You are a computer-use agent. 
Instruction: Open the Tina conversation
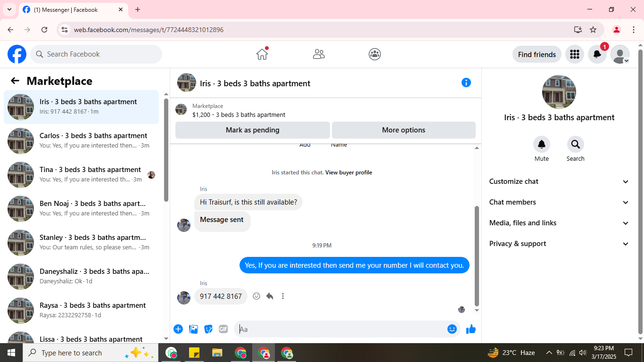click(82, 175)
